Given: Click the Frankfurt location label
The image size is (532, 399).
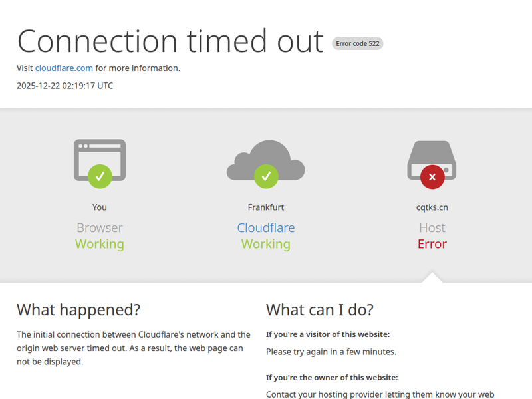Looking at the screenshot, I should [x=266, y=207].
